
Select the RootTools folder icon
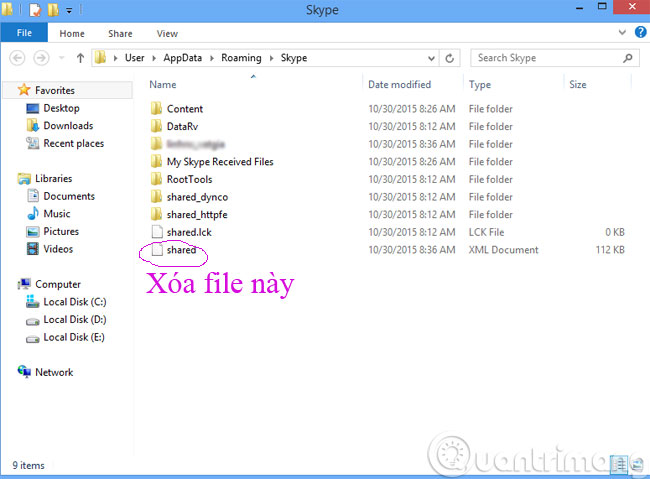tap(157, 179)
